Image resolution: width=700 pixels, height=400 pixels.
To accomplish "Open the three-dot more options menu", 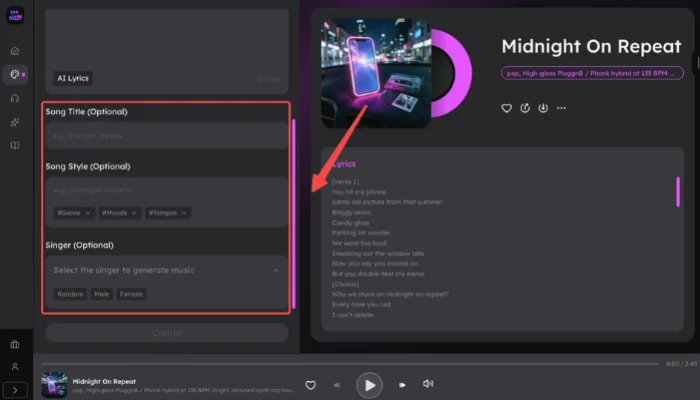I will point(561,108).
